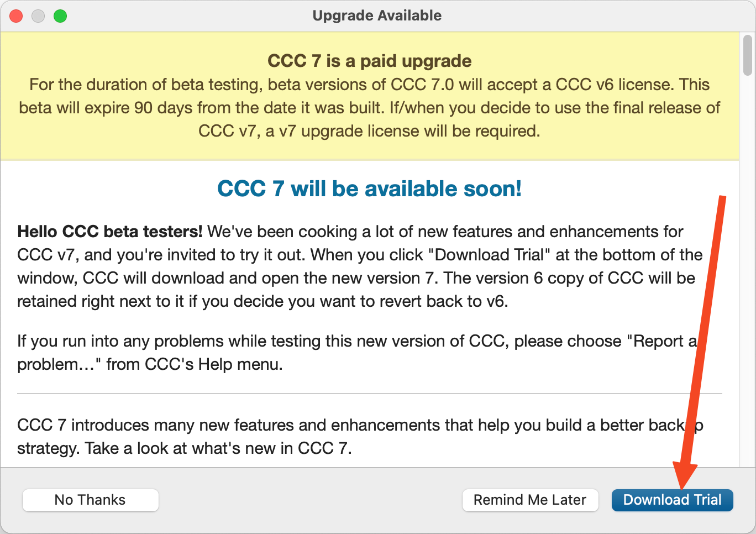756x534 pixels.
Task: Click the blue "CCC 7 will be available soon!" heading
Action: (x=369, y=189)
